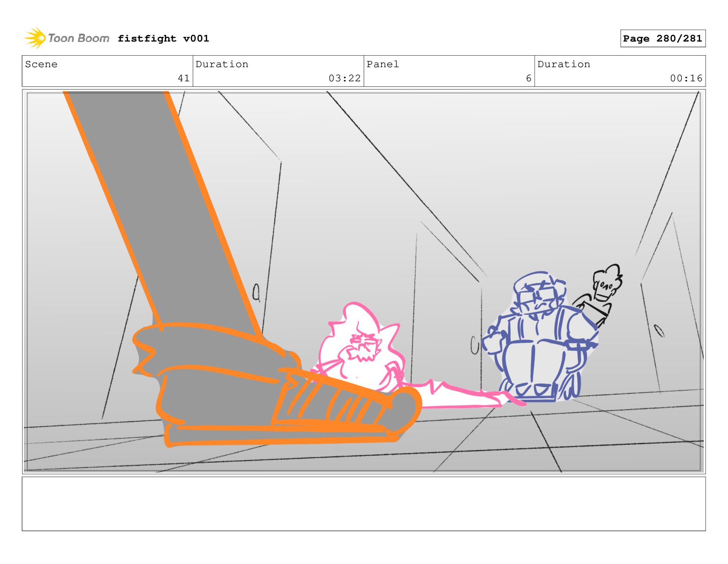Click the storyboard panel drawing
Image resolution: width=728 pixels, height=564 pixels.
click(364, 282)
